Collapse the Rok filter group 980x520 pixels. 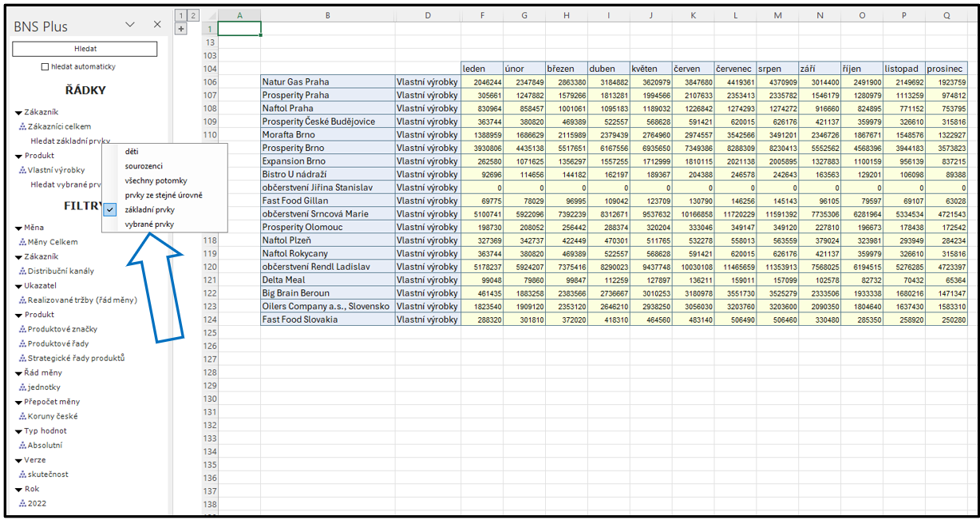click(18, 489)
